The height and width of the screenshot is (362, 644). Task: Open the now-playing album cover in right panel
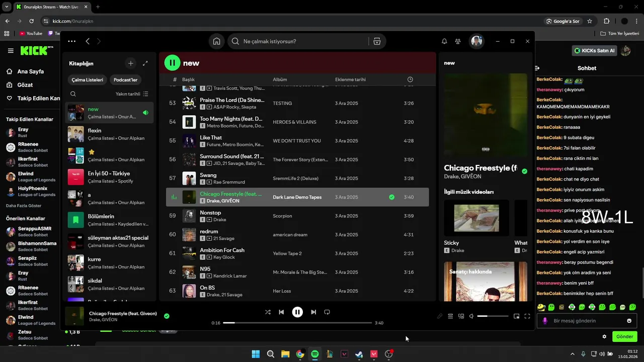[486, 115]
